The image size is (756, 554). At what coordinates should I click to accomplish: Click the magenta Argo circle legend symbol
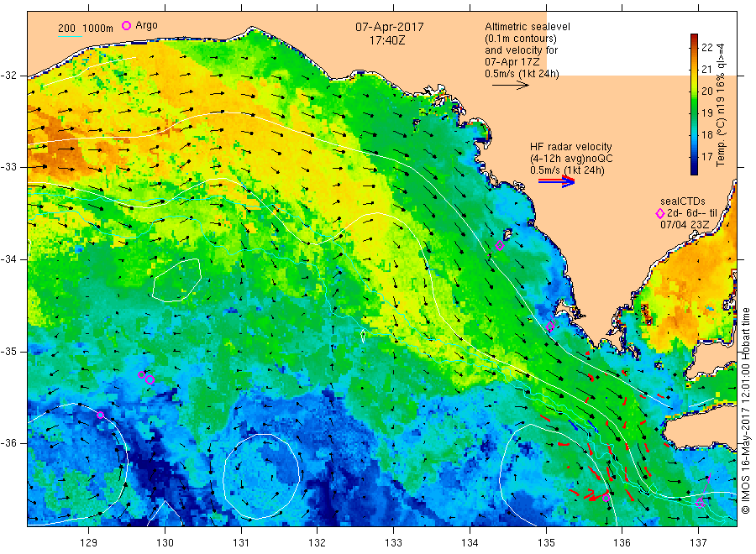pos(126,25)
